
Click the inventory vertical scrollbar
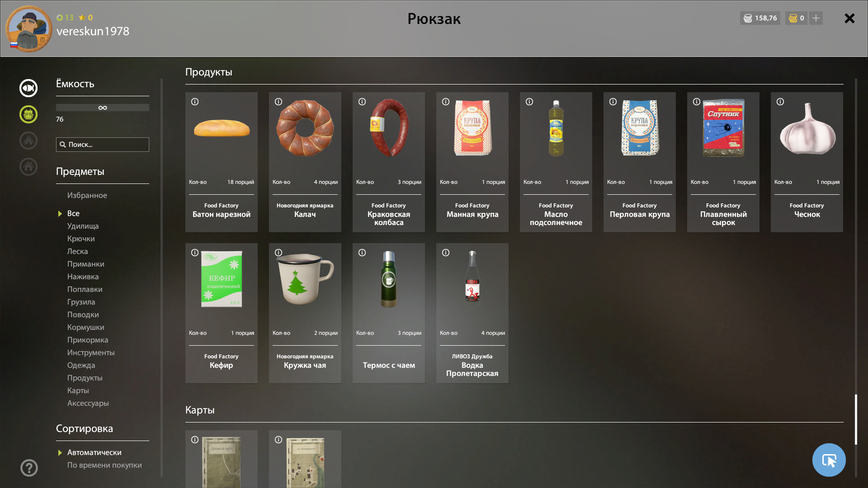click(856, 419)
